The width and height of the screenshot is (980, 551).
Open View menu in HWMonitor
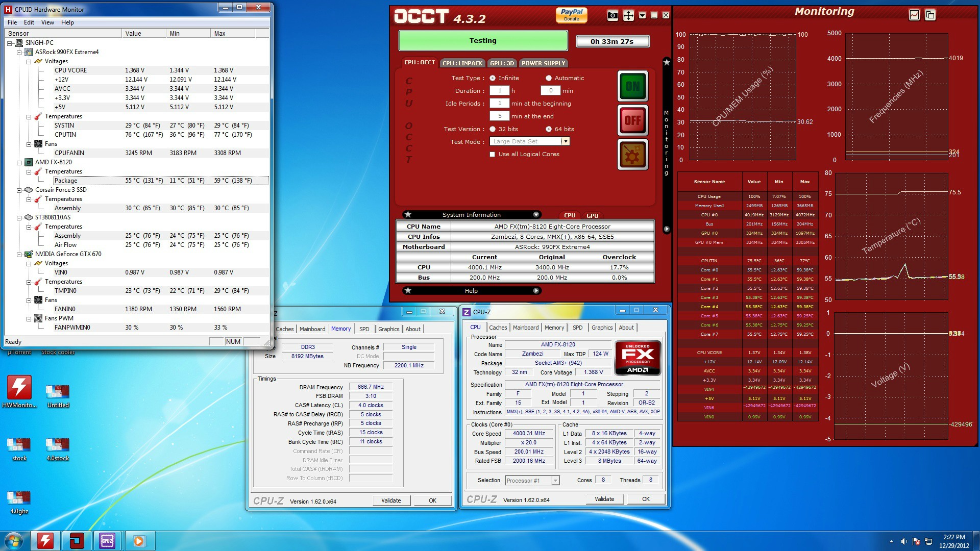tap(47, 22)
